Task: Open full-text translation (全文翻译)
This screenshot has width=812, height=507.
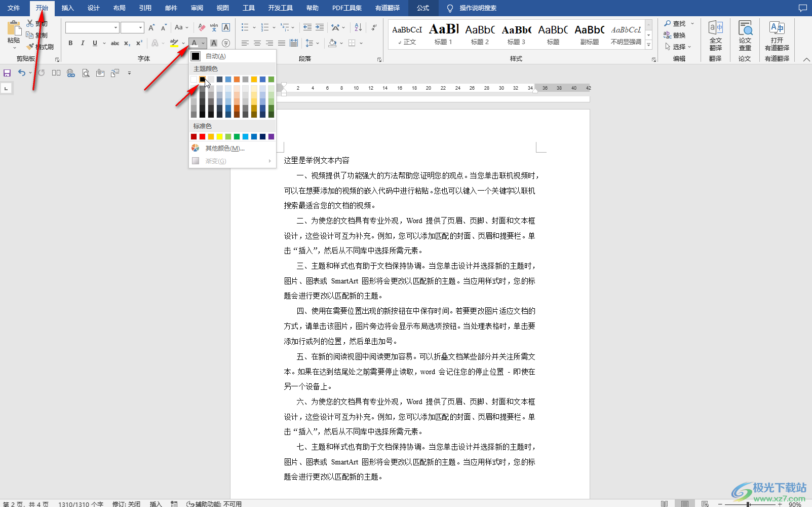Action: click(x=716, y=35)
